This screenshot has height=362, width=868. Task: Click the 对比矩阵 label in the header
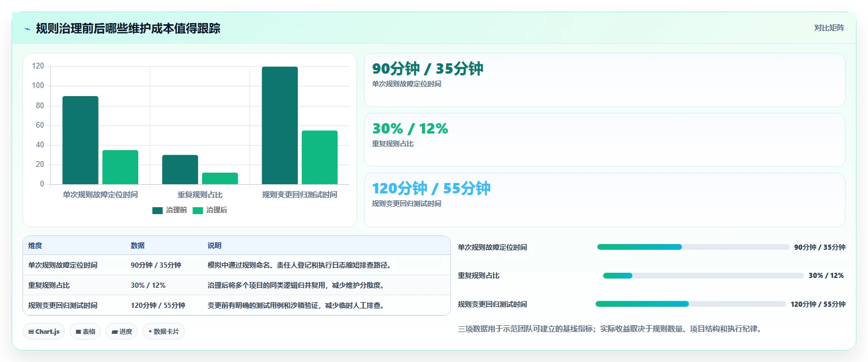829,28
